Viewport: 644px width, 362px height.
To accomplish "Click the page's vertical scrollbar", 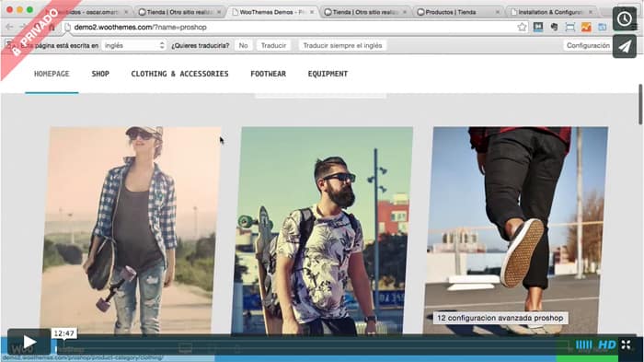I will (x=640, y=104).
